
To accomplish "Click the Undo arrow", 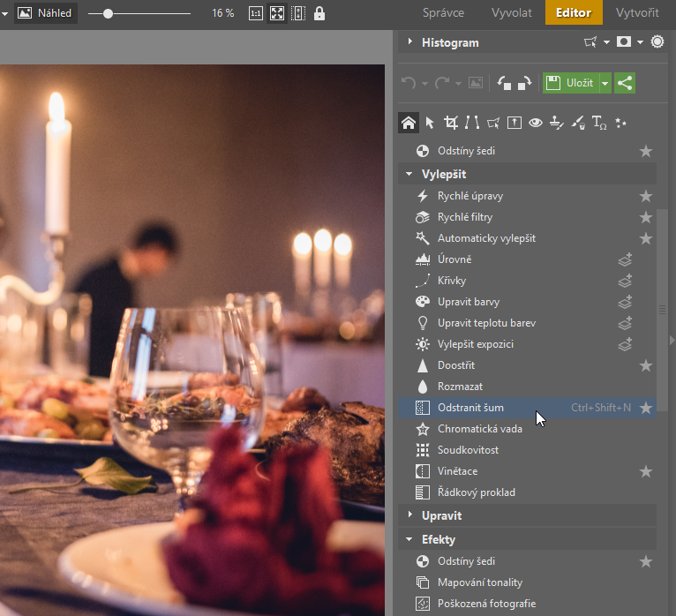I will (x=409, y=83).
